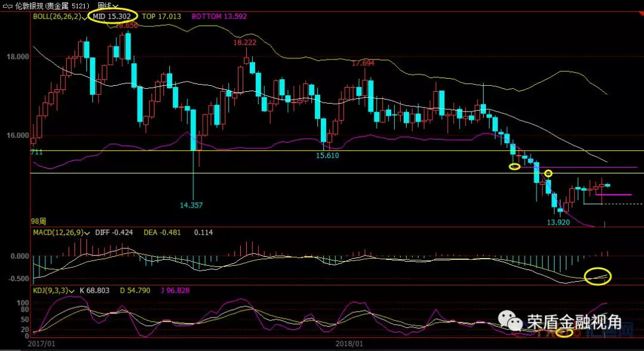644x351 pixels.
Task: Click the circled MID 15.302 value
Action: 113,16
